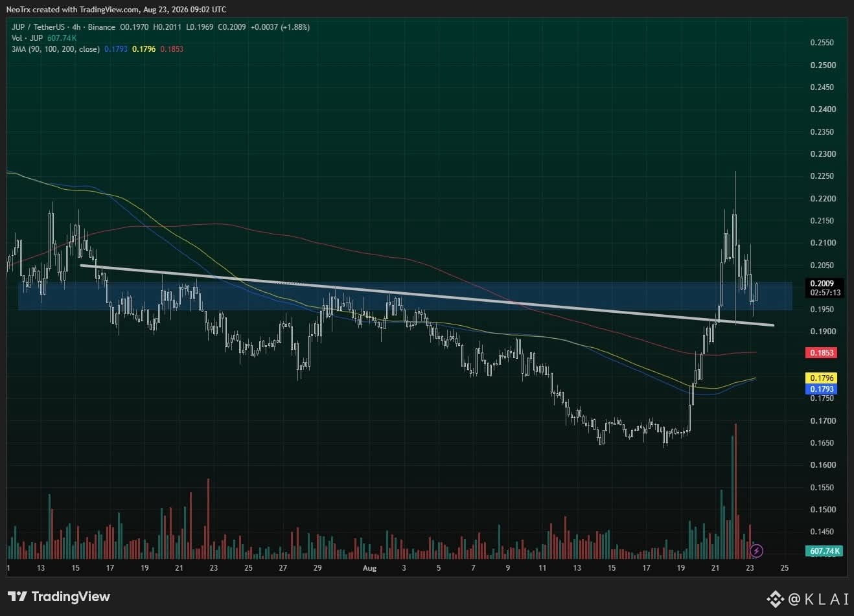Click the 0.1600 price axis label

[x=822, y=465]
